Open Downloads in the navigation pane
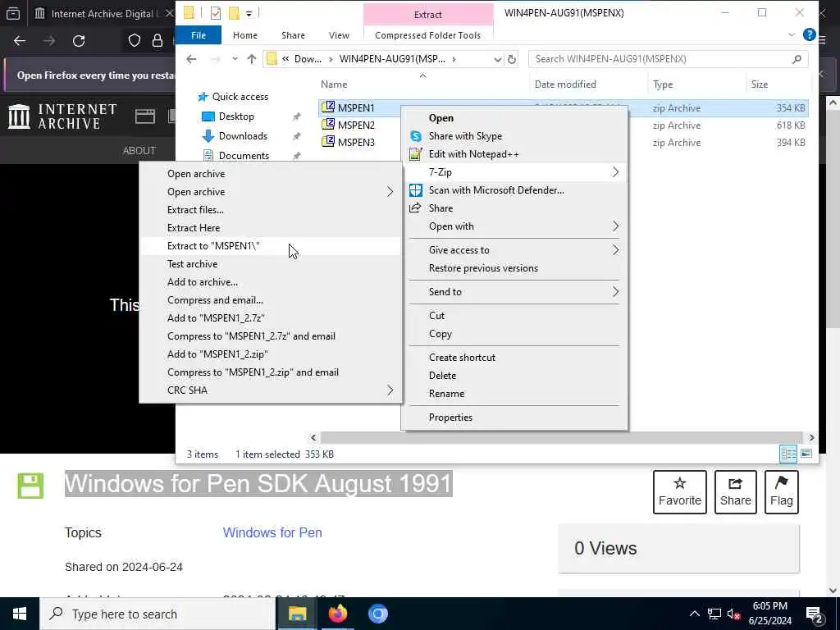Screen dimensions: 840x630 (235, 136)
